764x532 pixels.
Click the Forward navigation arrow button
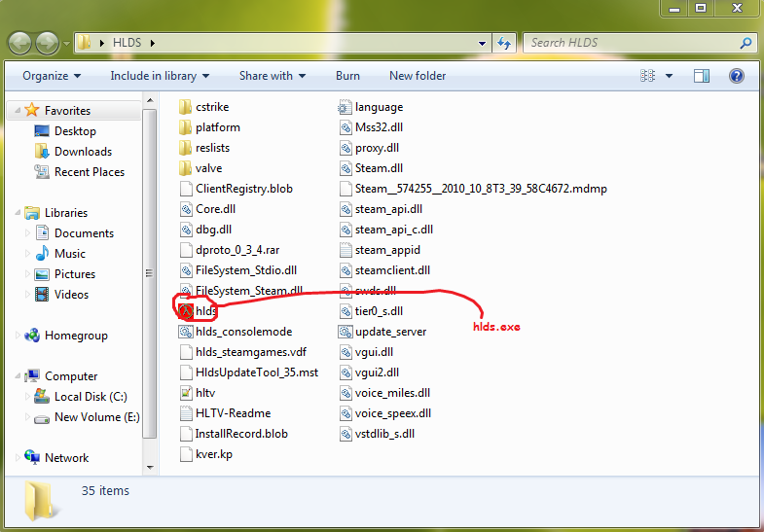[48, 44]
